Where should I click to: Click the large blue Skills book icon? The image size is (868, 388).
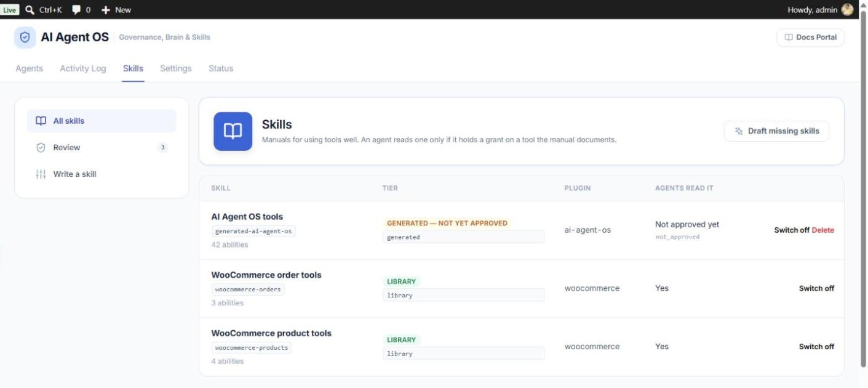tap(233, 131)
